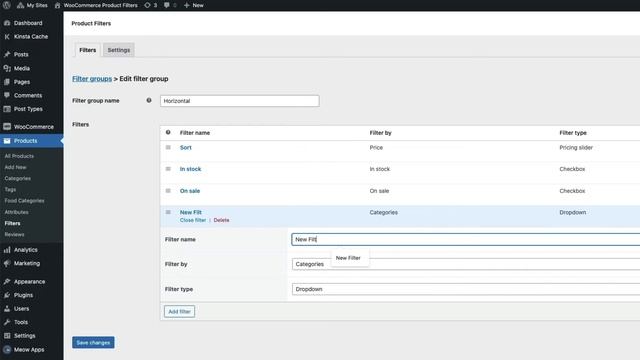The image size is (640, 360).
Task: Choose New Filter autocomplete suggestion
Action: [x=348, y=258]
